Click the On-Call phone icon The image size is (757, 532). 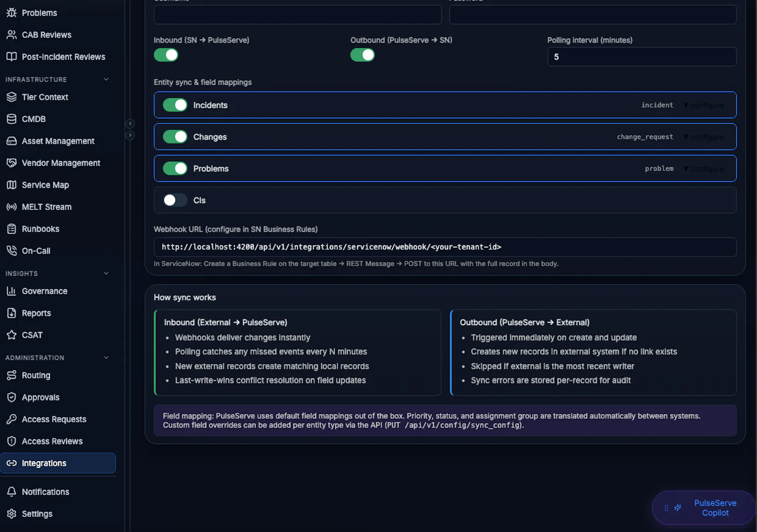click(11, 251)
